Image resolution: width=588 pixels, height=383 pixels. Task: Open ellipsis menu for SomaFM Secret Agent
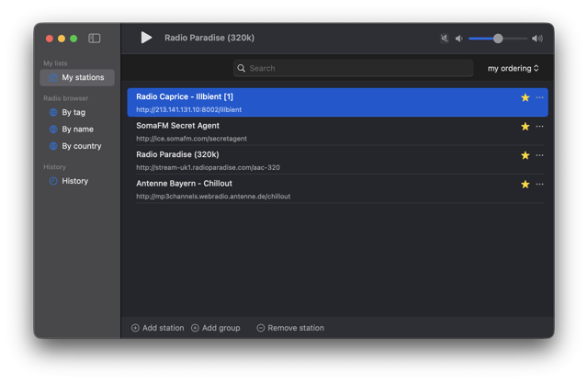(539, 127)
